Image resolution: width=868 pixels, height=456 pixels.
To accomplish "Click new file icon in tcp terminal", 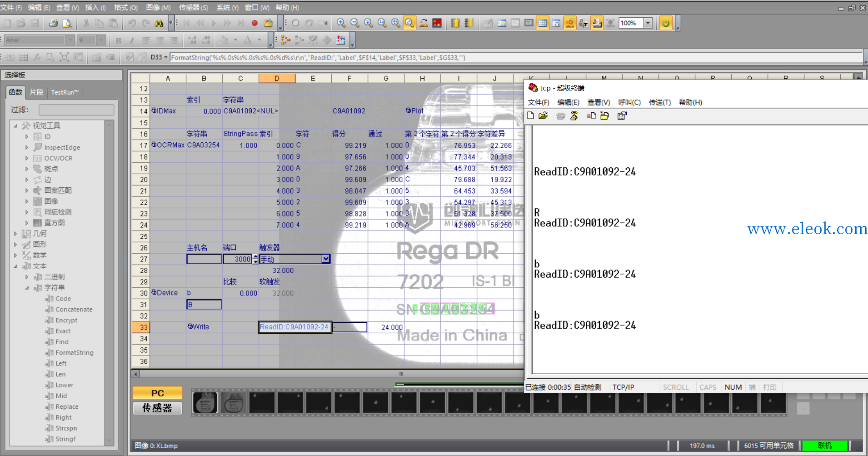I will click(530, 116).
